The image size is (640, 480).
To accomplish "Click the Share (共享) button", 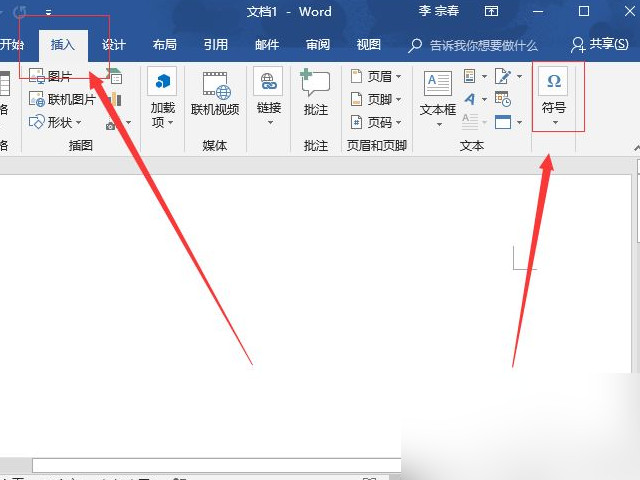I will (x=600, y=44).
